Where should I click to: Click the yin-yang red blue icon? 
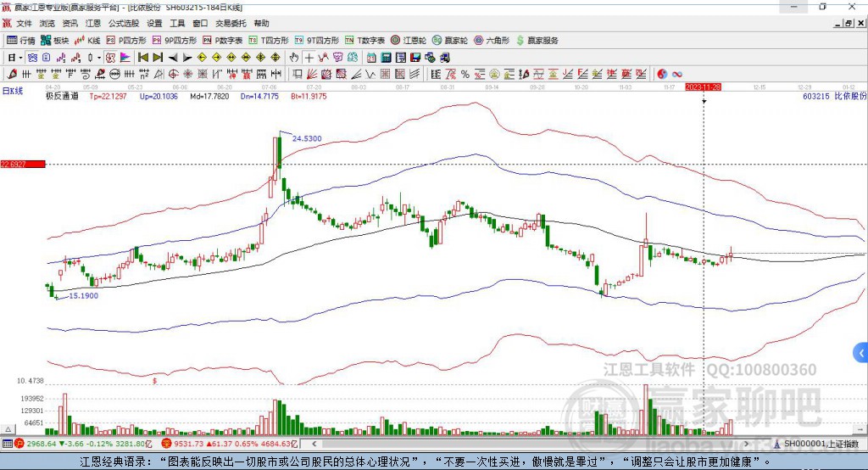pos(662,75)
